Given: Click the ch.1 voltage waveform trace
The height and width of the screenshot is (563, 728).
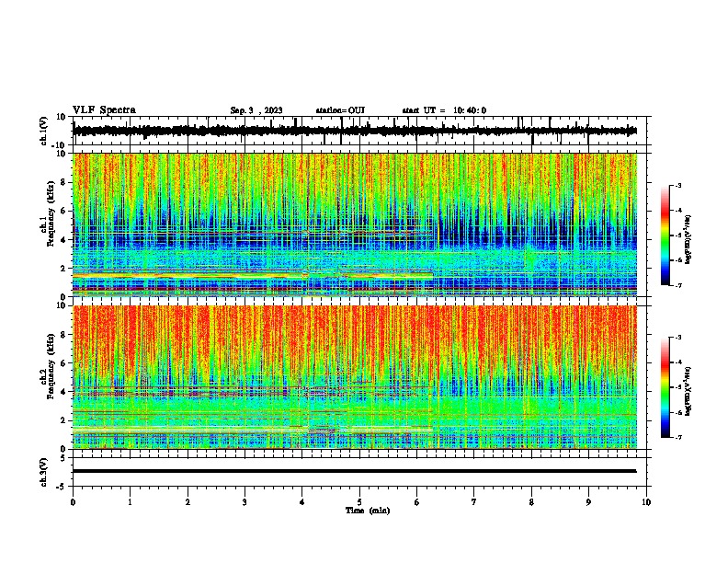Looking at the screenshot, I should coord(354,131).
